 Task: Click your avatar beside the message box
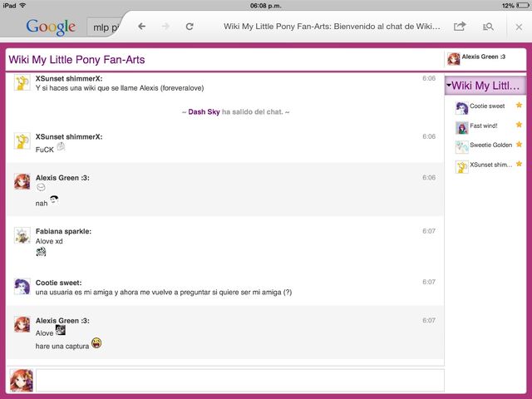[22, 381]
